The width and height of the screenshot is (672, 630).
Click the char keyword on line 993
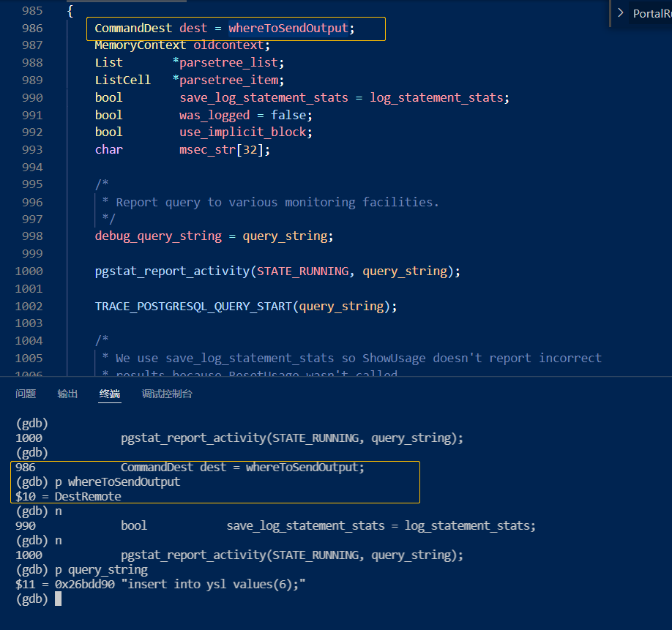click(x=109, y=150)
